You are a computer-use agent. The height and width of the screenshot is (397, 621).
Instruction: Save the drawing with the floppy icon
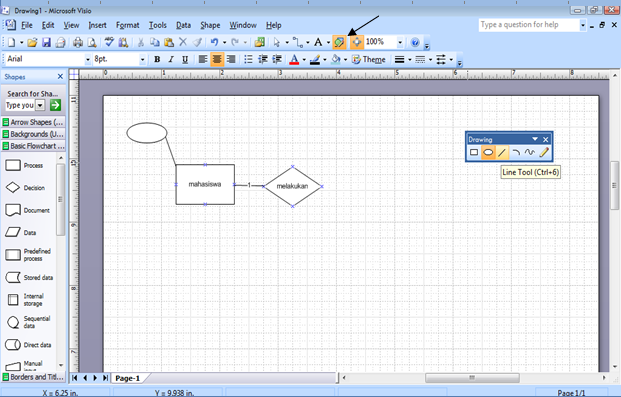(x=46, y=42)
